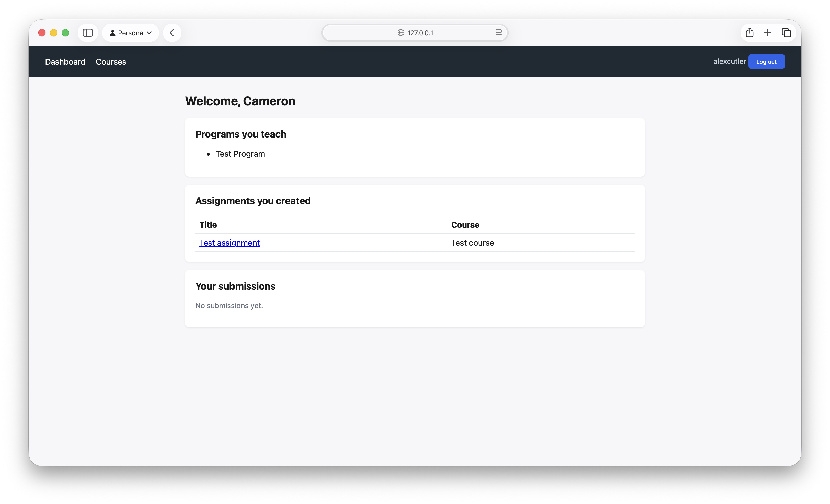Viewport: 830px width, 504px height.
Task: Click the Welcome, Cameron heading
Action: pos(240,101)
